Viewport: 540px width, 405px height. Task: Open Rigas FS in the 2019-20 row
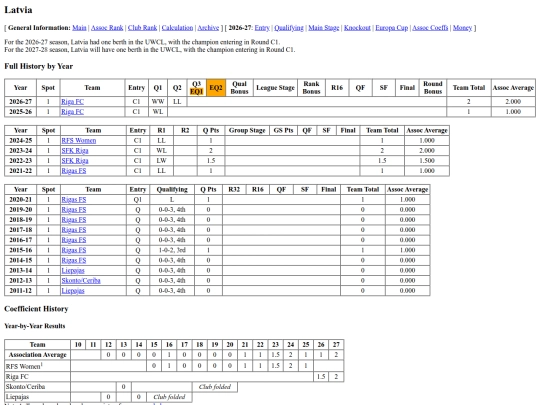point(74,210)
